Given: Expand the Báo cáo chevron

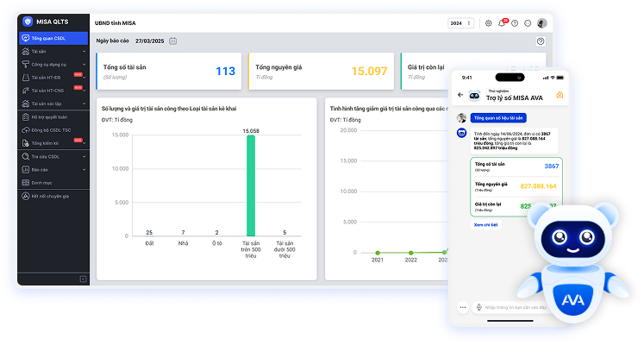Looking at the screenshot, I should (x=84, y=170).
